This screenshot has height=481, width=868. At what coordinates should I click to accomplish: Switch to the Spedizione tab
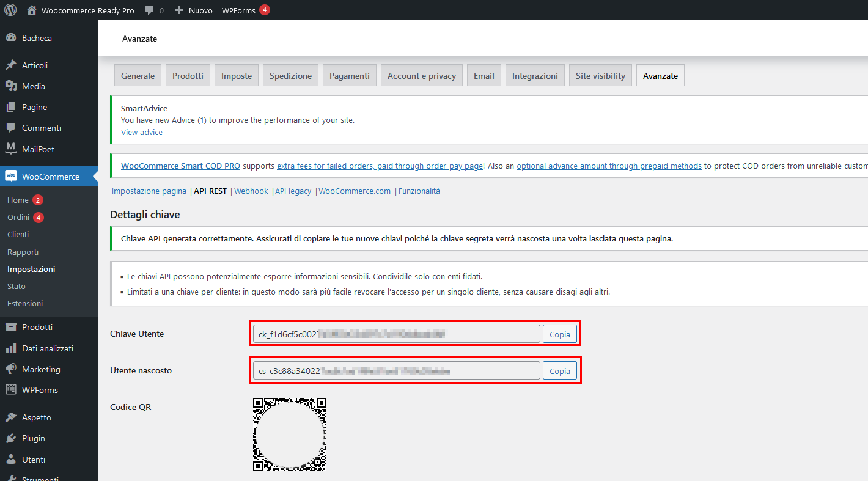coord(291,76)
